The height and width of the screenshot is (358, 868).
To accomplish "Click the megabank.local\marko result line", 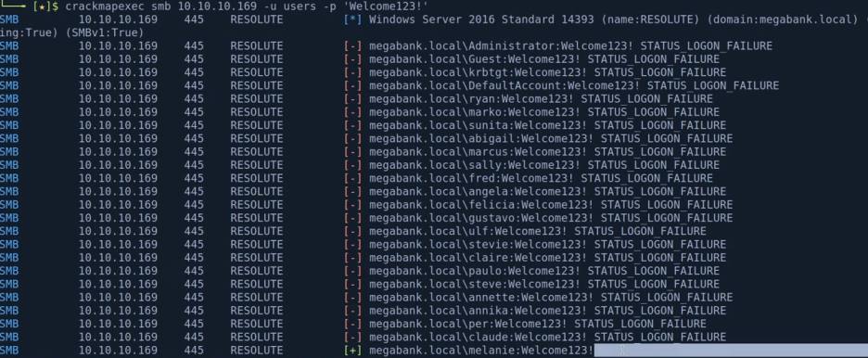I will pos(544,112).
